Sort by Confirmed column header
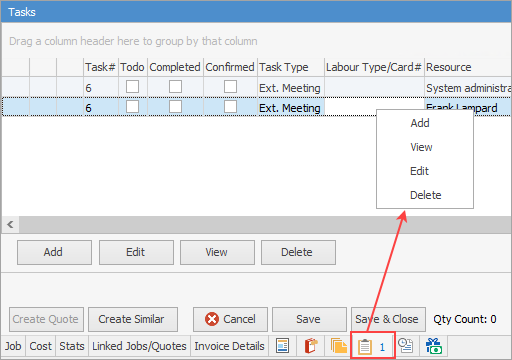512x360 pixels. [230, 67]
